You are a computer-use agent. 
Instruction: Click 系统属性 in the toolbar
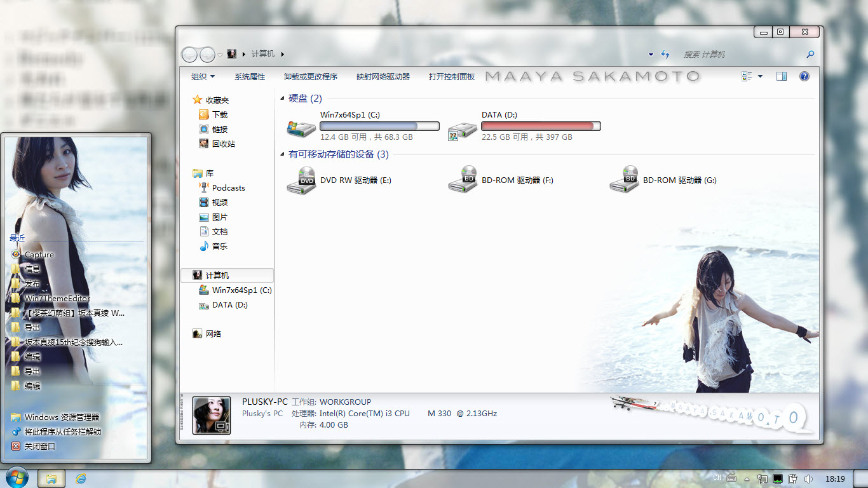pyautogui.click(x=250, y=76)
